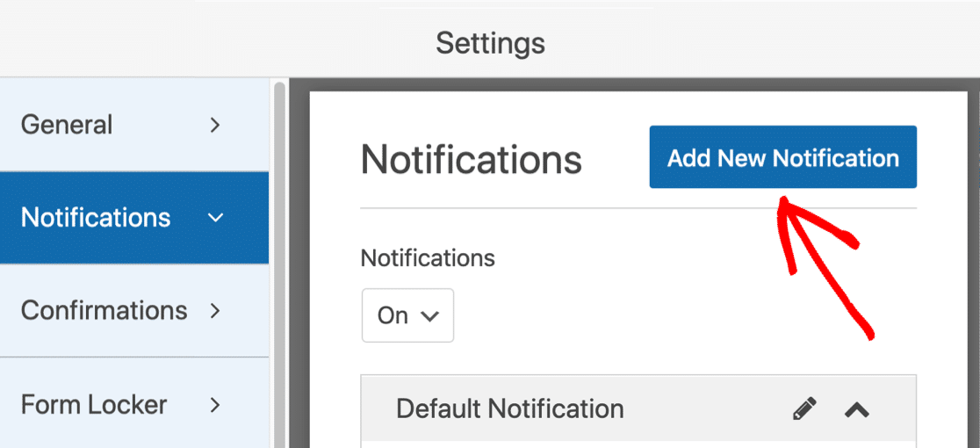Open the Notifications On dropdown
Image resolution: width=980 pixels, height=448 pixels.
coord(407,315)
